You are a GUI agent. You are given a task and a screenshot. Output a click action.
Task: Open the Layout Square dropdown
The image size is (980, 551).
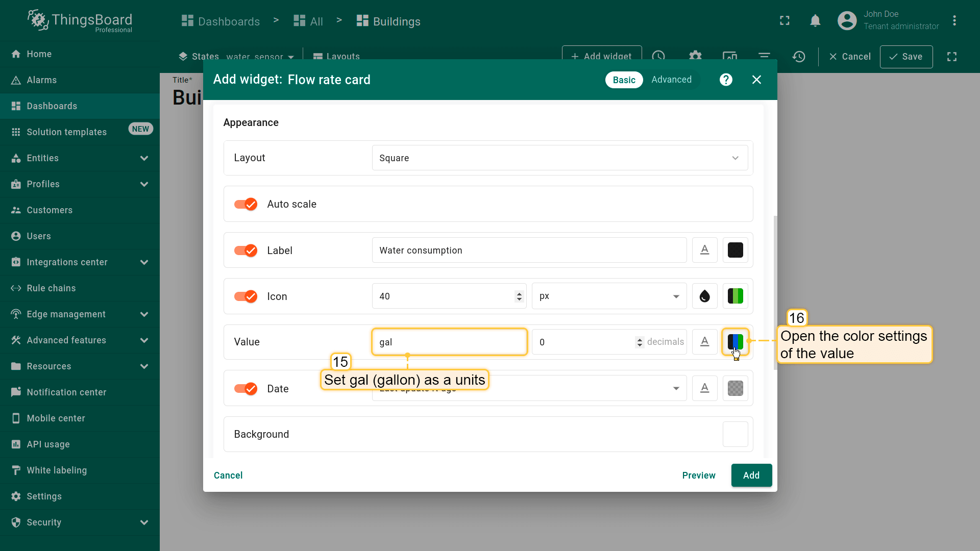click(x=559, y=158)
